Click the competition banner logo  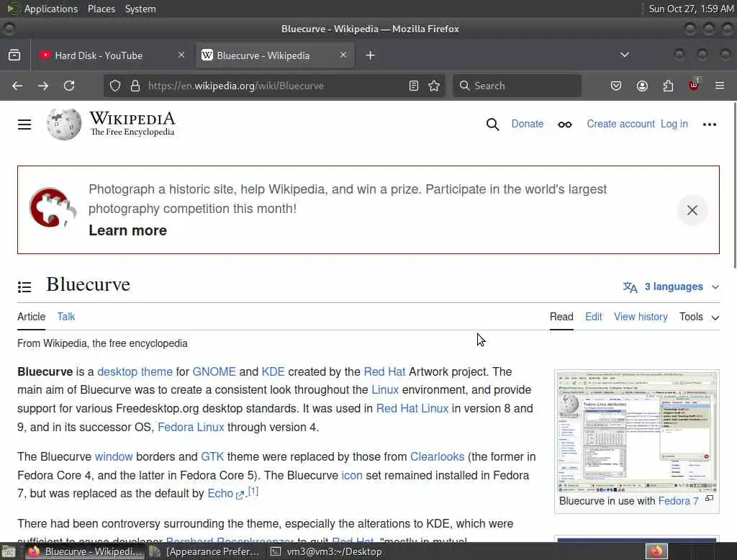(x=53, y=208)
